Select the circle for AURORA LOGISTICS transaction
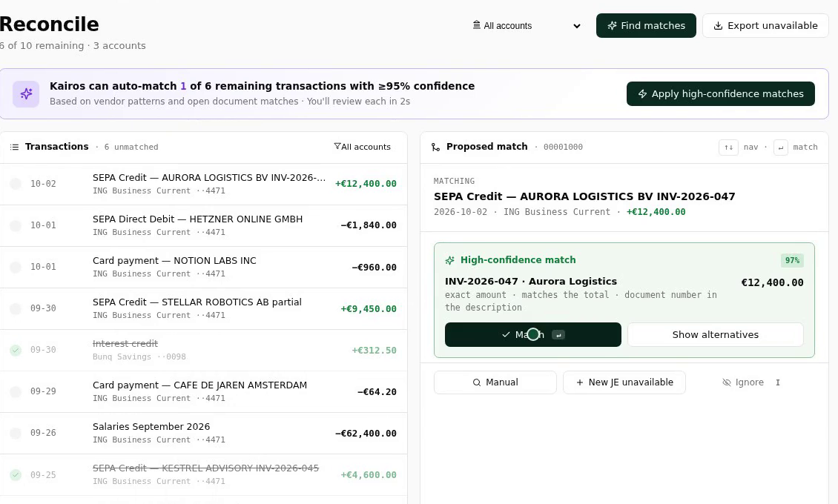The image size is (838, 504). 16,184
